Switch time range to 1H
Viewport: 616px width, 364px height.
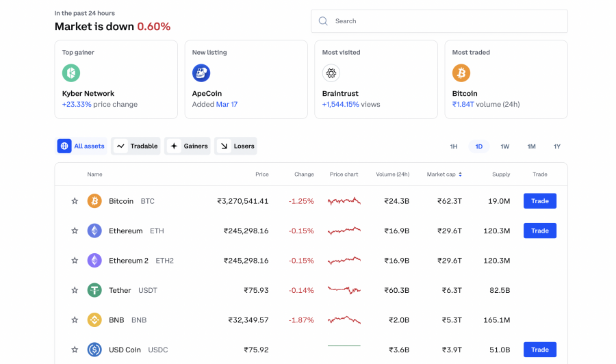[453, 146]
